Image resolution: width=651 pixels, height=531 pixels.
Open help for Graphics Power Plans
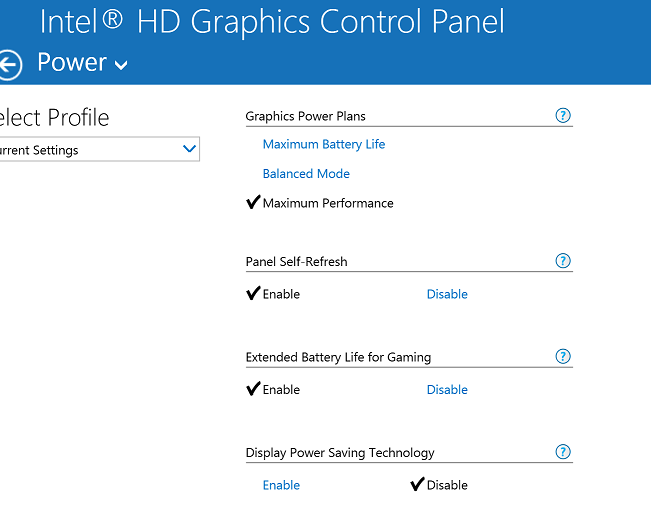coord(563,115)
